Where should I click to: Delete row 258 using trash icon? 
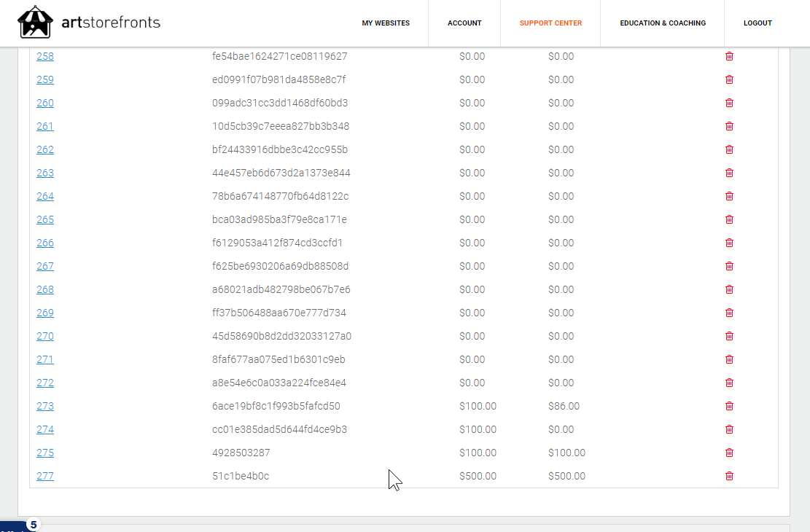(729, 56)
